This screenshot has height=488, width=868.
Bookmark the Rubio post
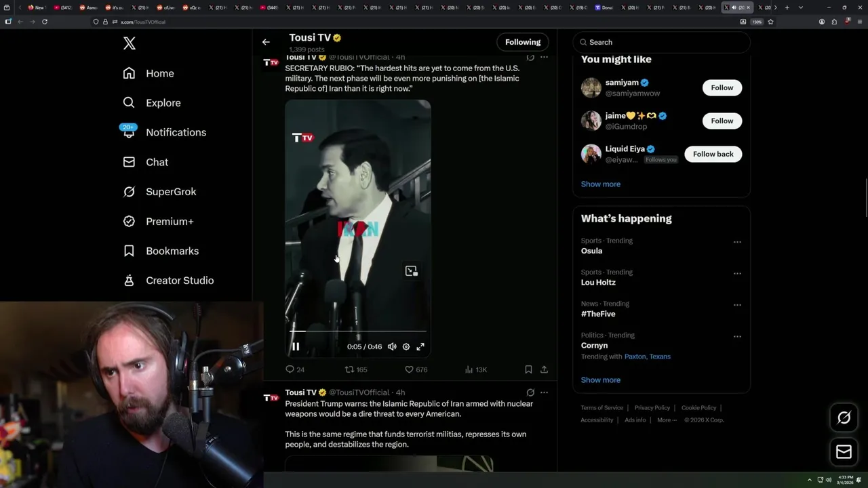click(x=528, y=369)
